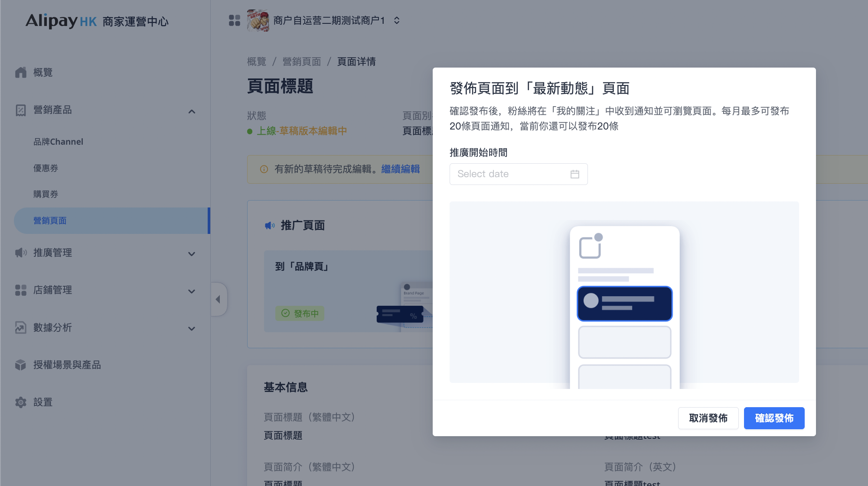Open the 品牌Channel menu item
Image resolution: width=868 pixels, height=486 pixels.
(59, 142)
